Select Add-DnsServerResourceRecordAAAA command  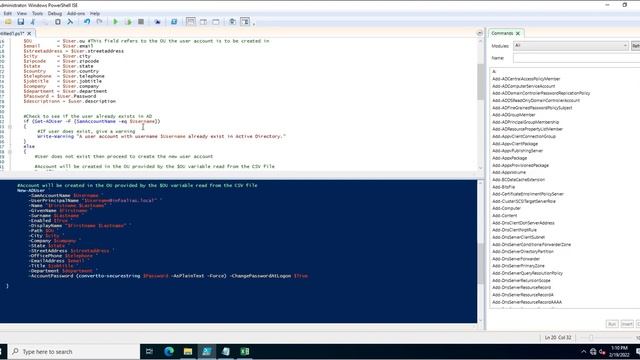tap(527, 302)
